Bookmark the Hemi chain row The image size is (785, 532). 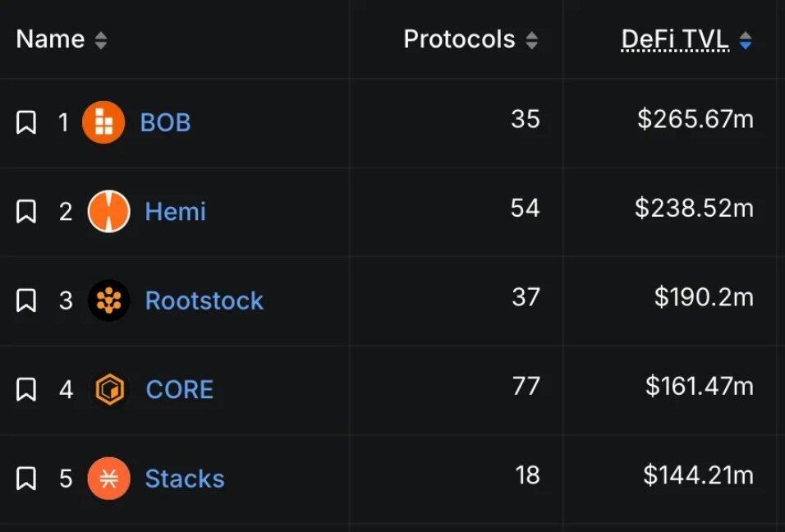coord(26,212)
